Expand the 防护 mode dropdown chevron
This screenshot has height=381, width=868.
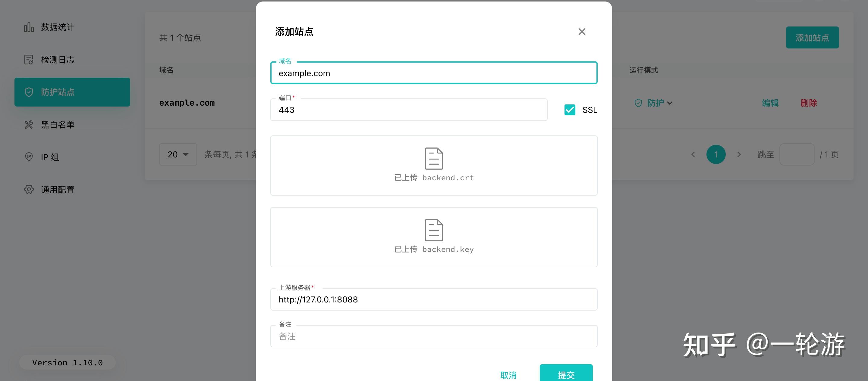[x=671, y=103]
